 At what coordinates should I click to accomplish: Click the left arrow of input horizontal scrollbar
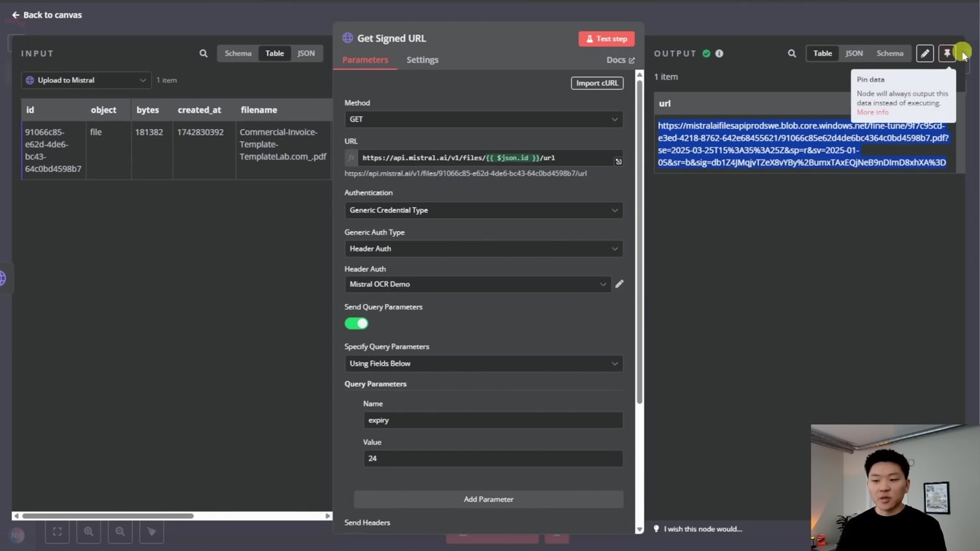coord(16,516)
